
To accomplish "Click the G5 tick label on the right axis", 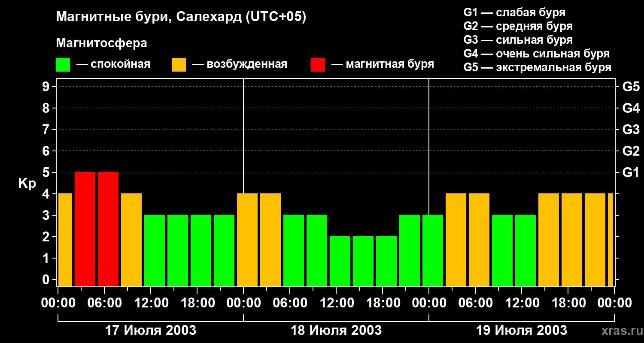I will click(x=631, y=87).
